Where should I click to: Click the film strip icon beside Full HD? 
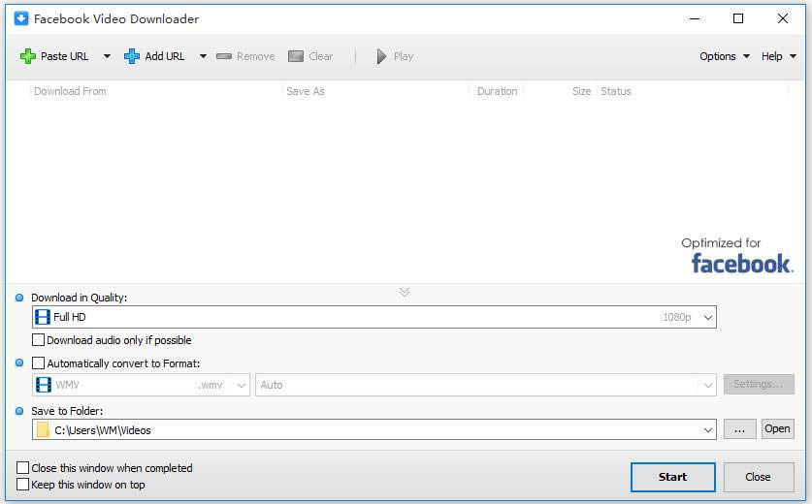coord(43,317)
